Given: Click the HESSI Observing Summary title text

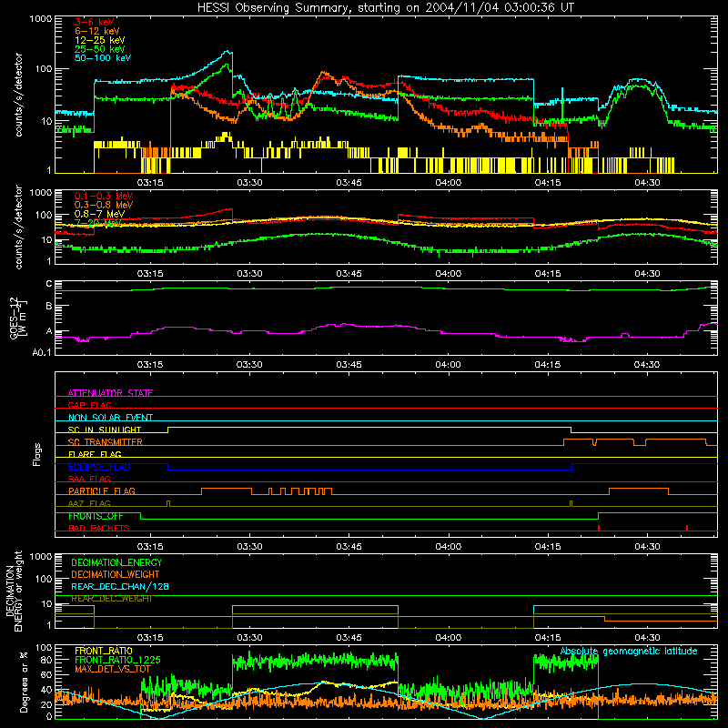Looking at the screenshot, I should (385, 7).
